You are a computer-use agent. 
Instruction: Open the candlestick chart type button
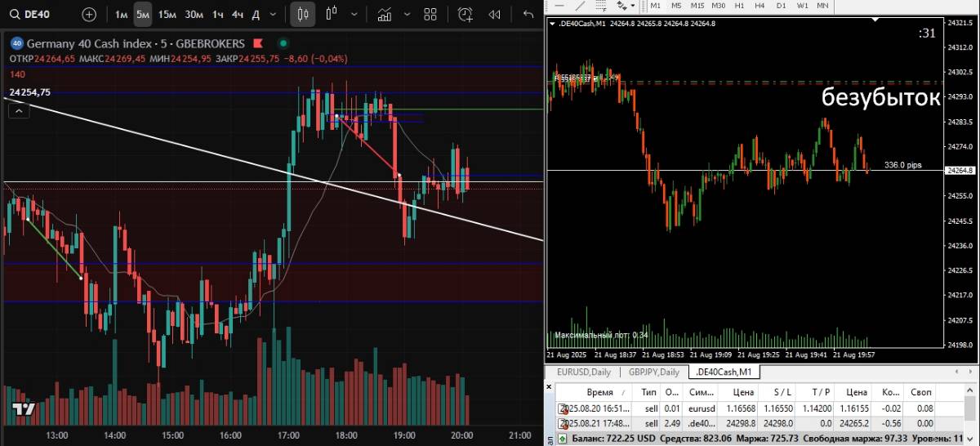[303, 14]
